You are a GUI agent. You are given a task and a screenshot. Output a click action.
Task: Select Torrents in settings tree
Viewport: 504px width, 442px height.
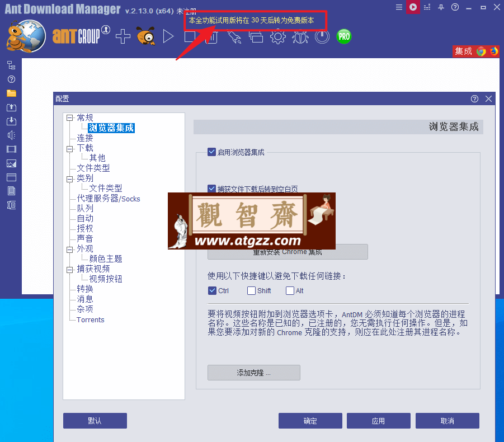click(x=90, y=320)
